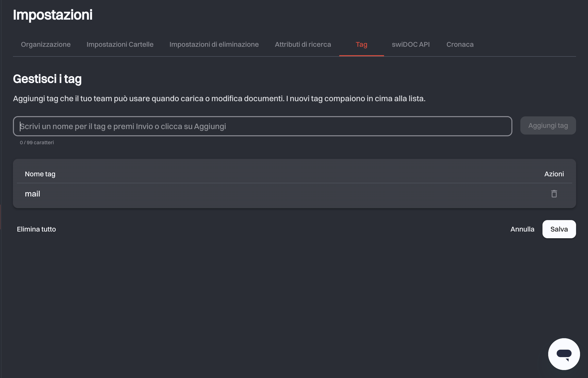Switch to the Cronaca tab

click(x=460, y=45)
